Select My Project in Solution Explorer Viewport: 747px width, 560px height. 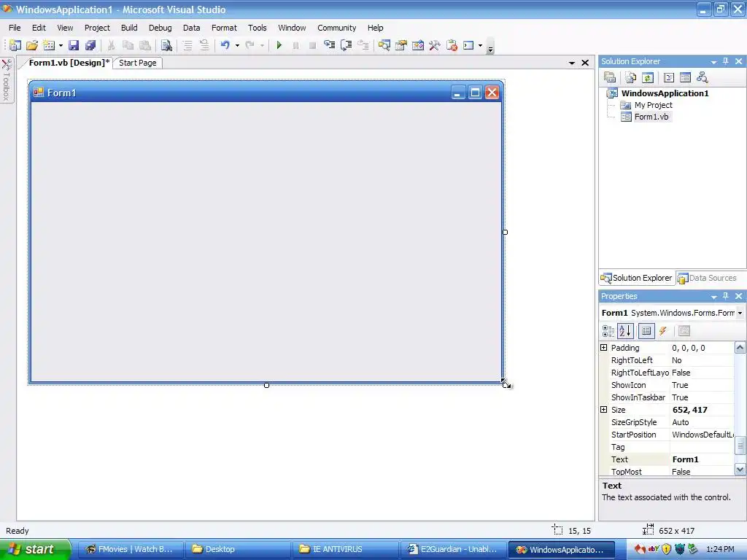point(653,105)
